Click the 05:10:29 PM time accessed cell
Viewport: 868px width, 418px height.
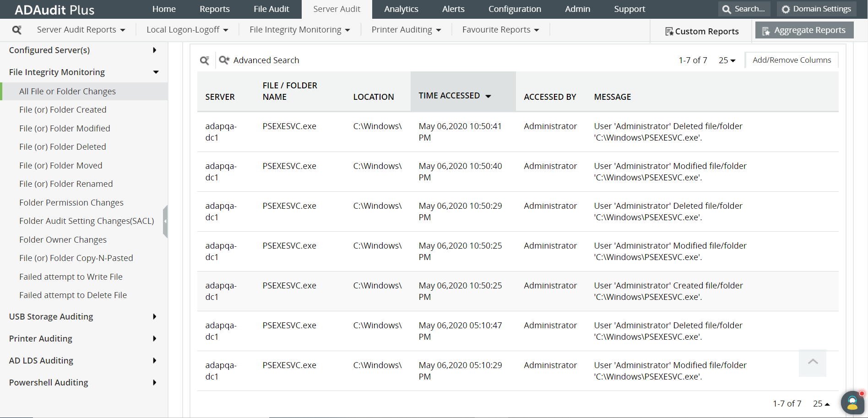pyautogui.click(x=460, y=371)
